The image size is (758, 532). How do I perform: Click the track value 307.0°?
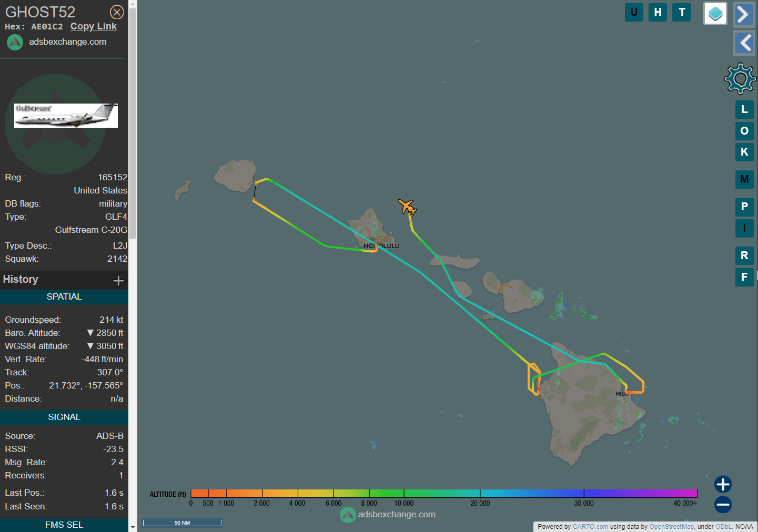tap(110, 373)
